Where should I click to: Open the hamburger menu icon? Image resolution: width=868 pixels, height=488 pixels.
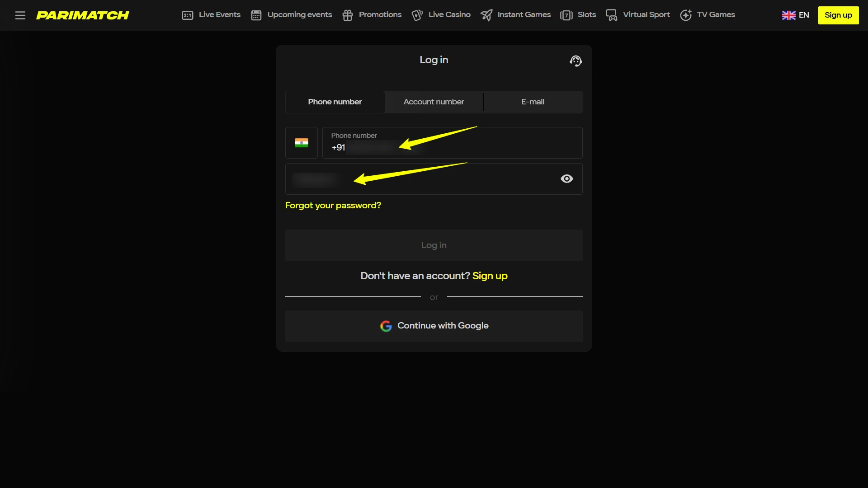tap(20, 15)
